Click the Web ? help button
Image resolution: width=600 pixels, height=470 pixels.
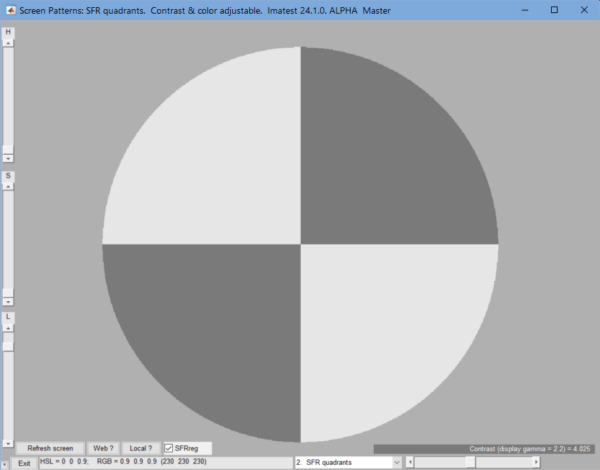tap(103, 448)
